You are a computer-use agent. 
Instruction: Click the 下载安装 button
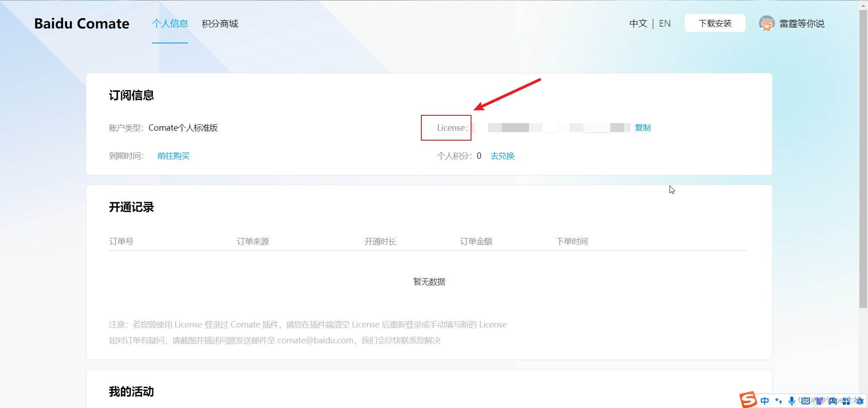click(715, 23)
